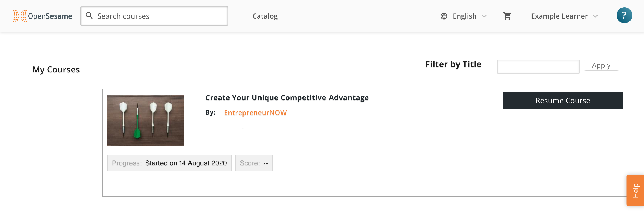
Task: Click the chevron next to English
Action: (484, 16)
